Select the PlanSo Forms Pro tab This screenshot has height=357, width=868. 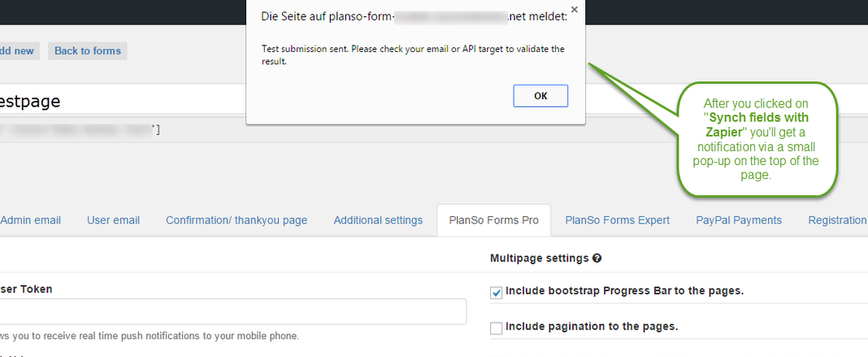tap(494, 220)
